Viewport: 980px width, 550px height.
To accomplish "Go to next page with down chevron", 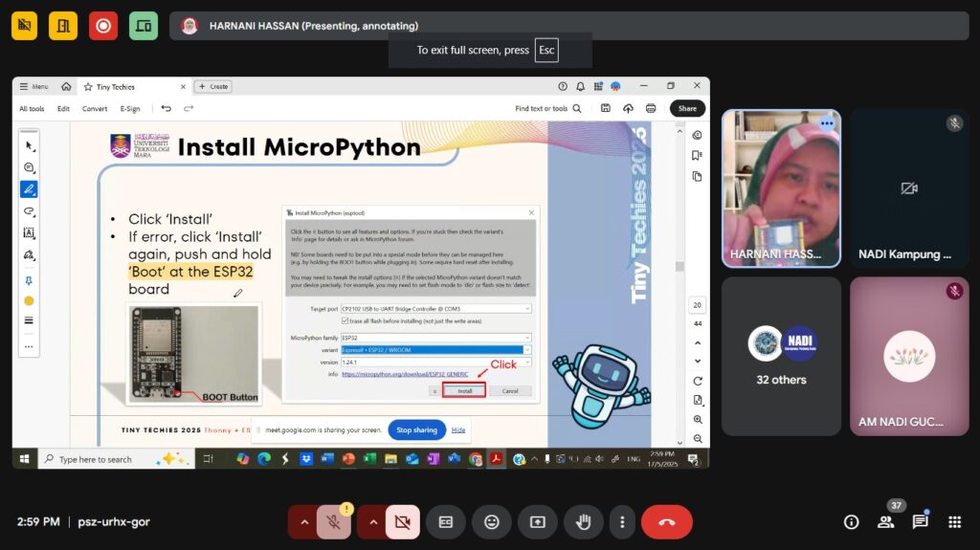I will (x=698, y=362).
